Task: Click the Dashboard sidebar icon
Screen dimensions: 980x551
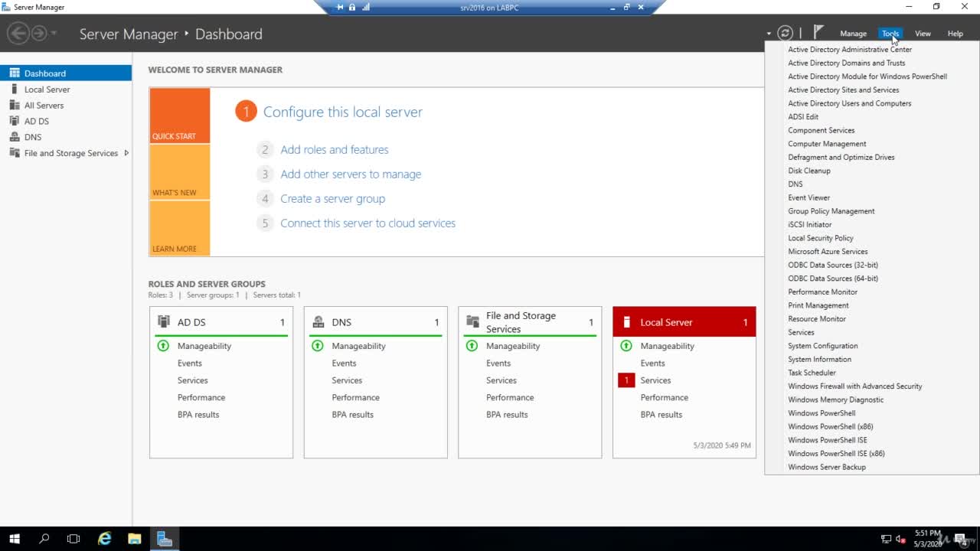Action: tap(15, 73)
